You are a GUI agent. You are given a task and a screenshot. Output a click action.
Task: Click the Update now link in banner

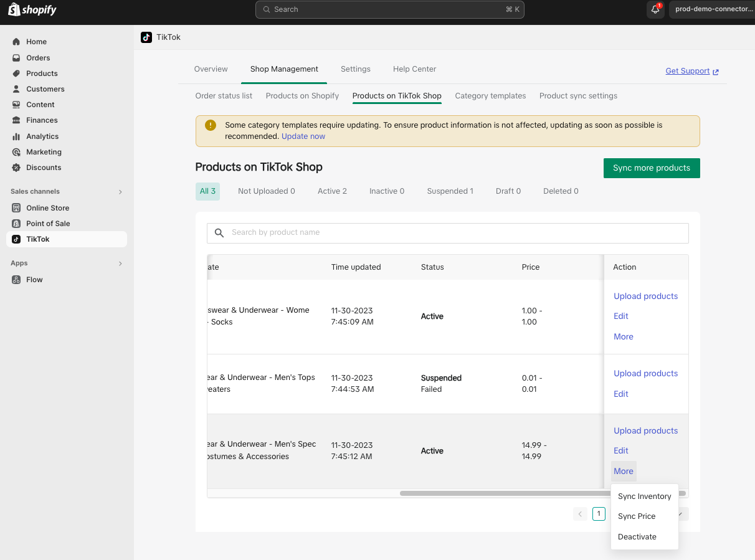303,136
